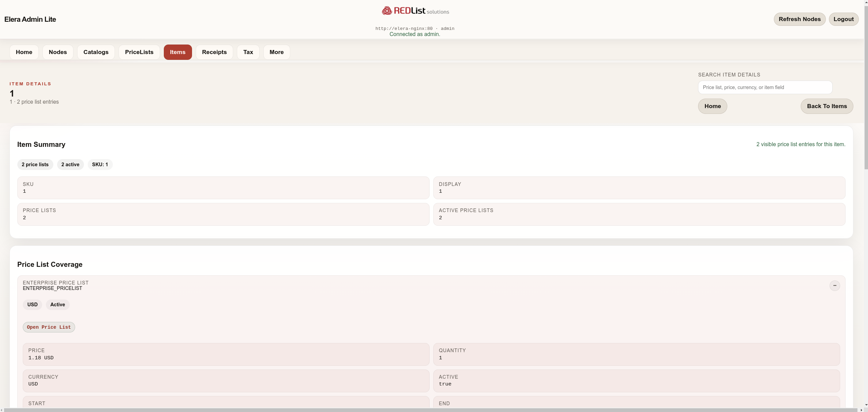Click the Home button below search

coord(712,106)
